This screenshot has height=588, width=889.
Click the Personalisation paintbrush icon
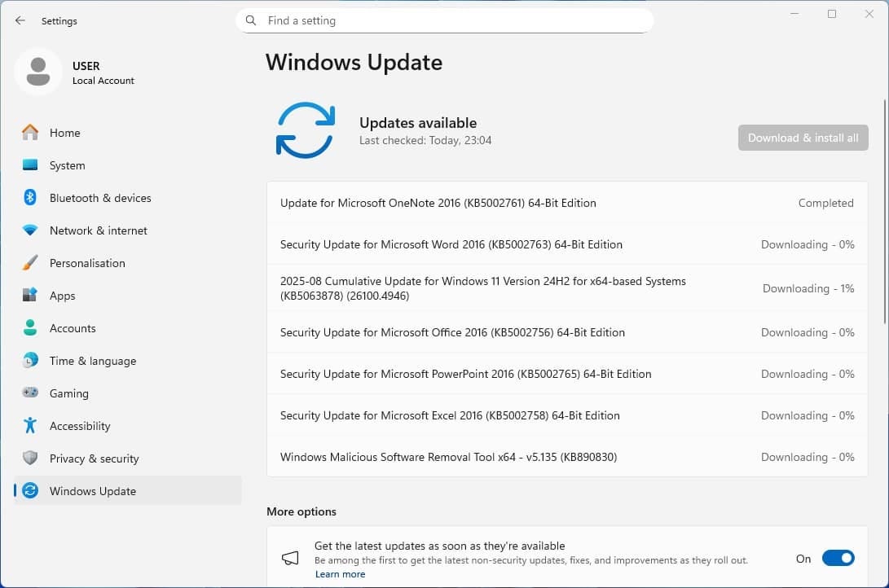coord(30,263)
